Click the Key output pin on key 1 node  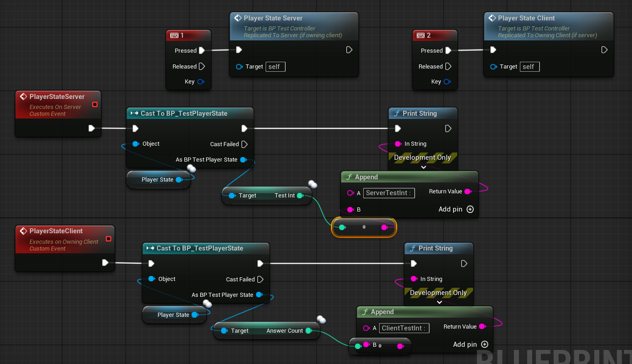201,82
